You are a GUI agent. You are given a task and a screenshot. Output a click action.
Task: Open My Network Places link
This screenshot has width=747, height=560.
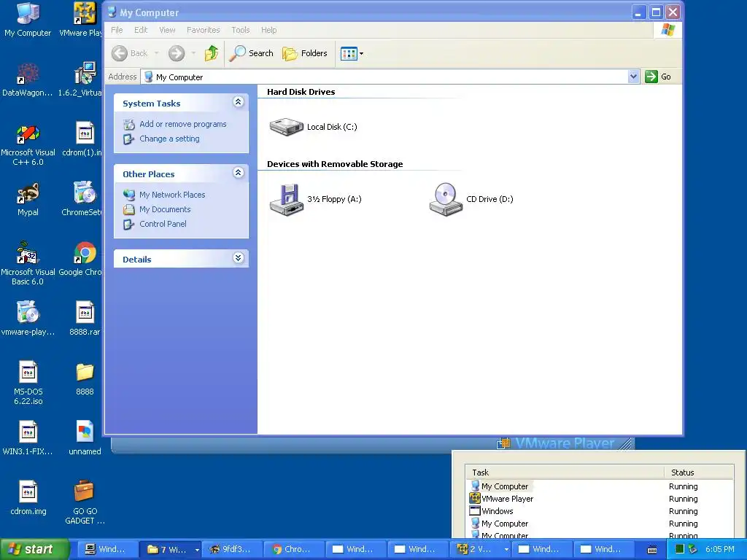click(172, 195)
